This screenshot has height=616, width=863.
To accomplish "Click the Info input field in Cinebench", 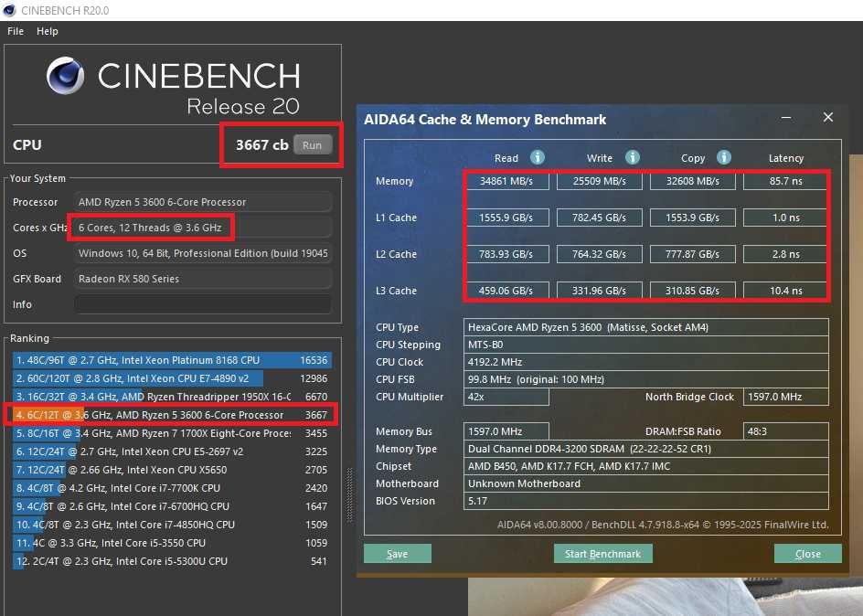I will click(203, 304).
